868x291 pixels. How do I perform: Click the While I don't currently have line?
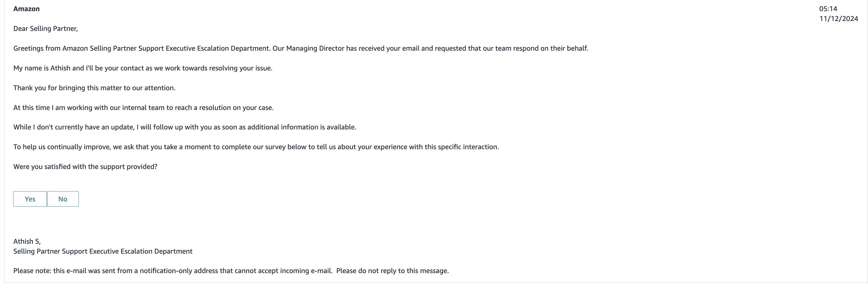click(x=185, y=127)
